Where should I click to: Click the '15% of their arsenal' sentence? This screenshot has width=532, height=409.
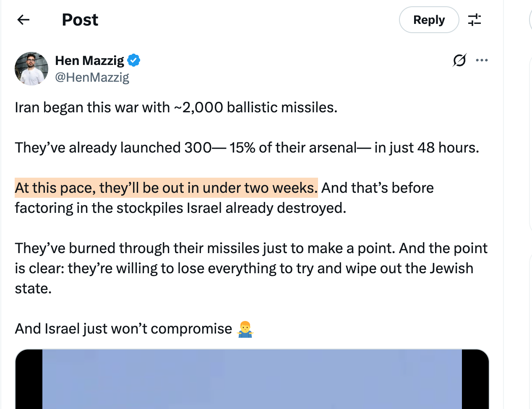(x=247, y=148)
